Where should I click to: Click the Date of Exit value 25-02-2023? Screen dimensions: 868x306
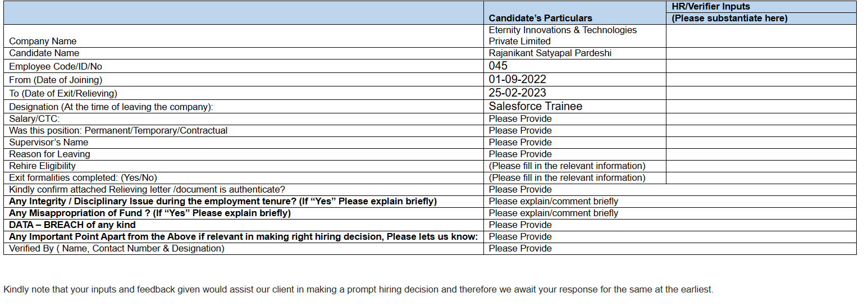(x=517, y=93)
